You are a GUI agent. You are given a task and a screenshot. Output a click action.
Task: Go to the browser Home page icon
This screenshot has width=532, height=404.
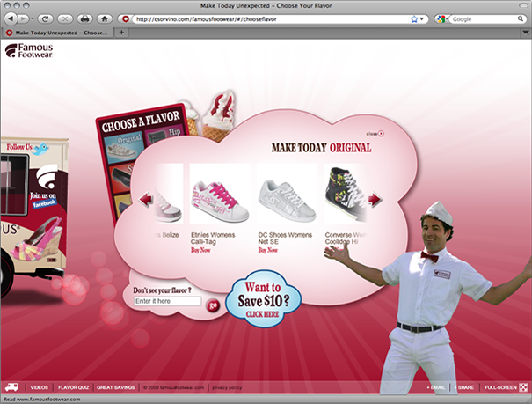pyautogui.click(x=105, y=19)
